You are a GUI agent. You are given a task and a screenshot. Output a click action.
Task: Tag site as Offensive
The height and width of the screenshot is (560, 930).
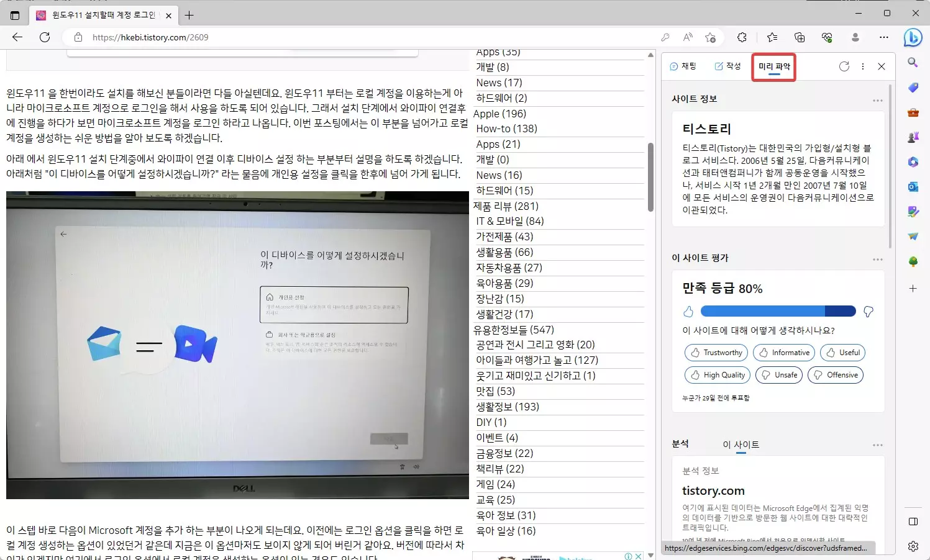pos(836,375)
